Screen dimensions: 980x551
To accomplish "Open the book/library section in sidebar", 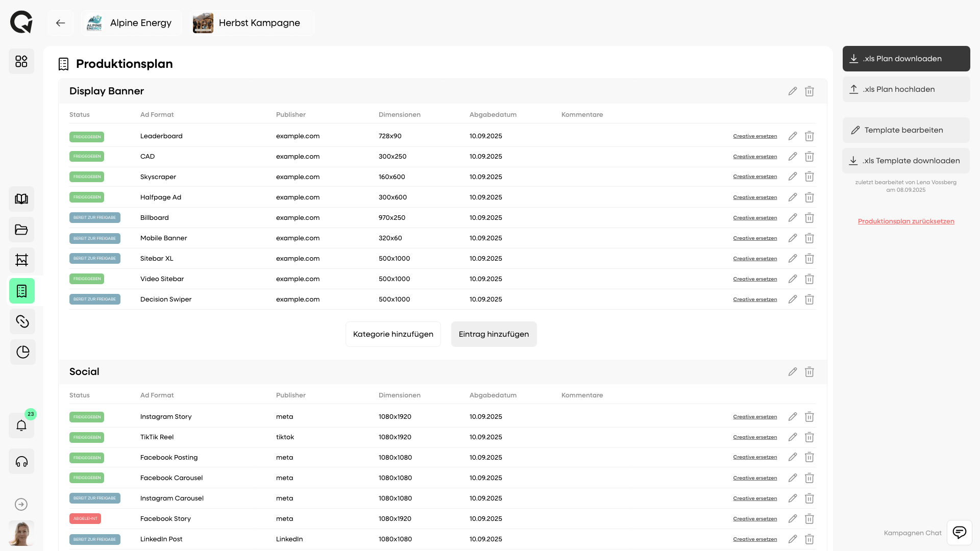I will point(21,198).
